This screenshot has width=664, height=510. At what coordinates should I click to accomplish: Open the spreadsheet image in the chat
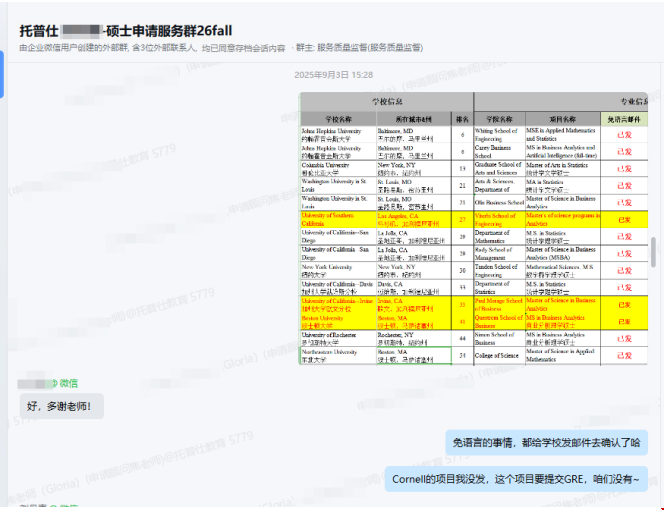(473, 228)
